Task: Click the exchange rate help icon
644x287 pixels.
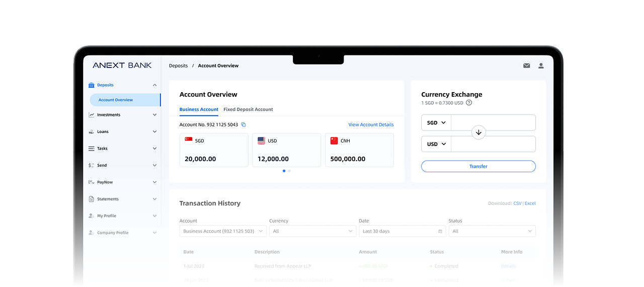Action: click(x=469, y=103)
